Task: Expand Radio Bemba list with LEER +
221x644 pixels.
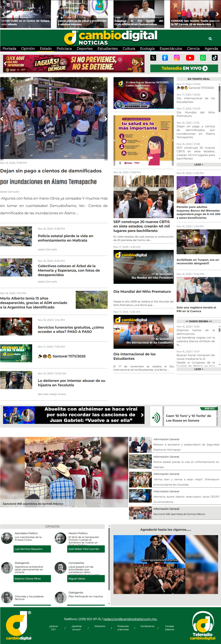Action: click(198, 369)
